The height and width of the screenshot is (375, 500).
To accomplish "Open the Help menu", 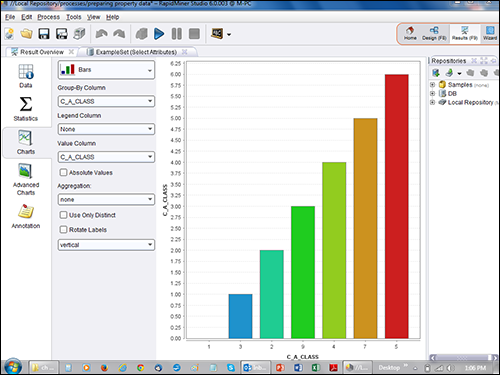I will 113,17.
